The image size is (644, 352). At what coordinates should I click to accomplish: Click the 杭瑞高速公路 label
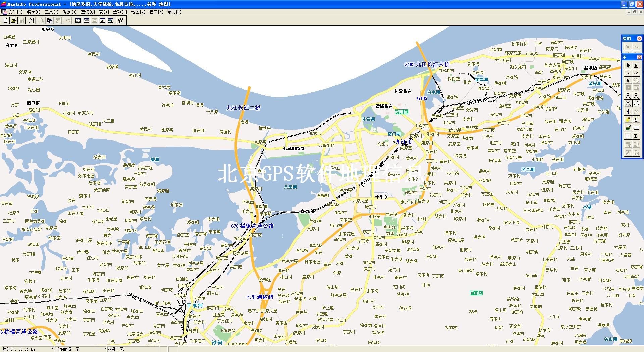(x=20, y=332)
